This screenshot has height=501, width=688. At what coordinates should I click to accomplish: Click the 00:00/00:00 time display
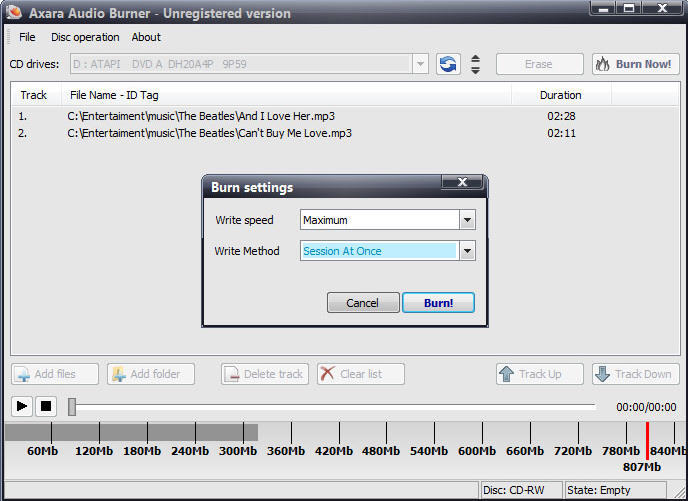[x=646, y=407]
